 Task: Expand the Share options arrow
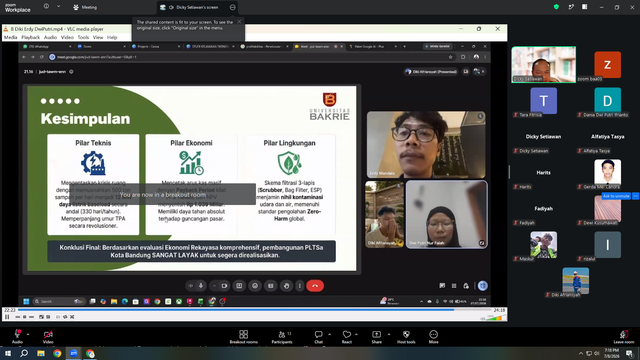tap(389, 334)
